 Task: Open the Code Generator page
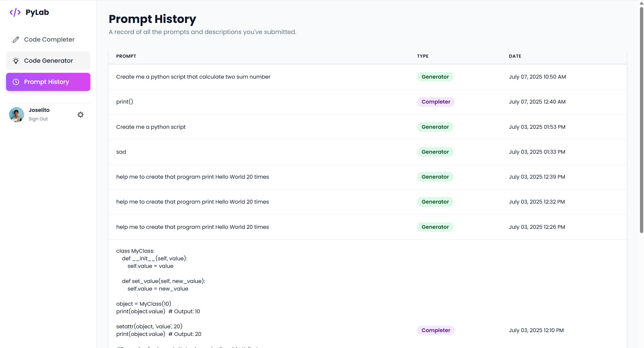[x=48, y=61]
